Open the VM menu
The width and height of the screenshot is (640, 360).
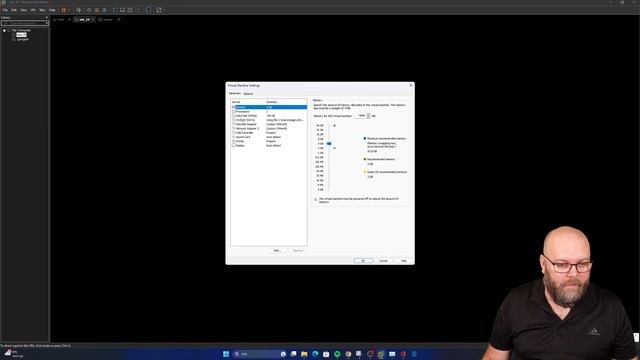click(x=33, y=10)
